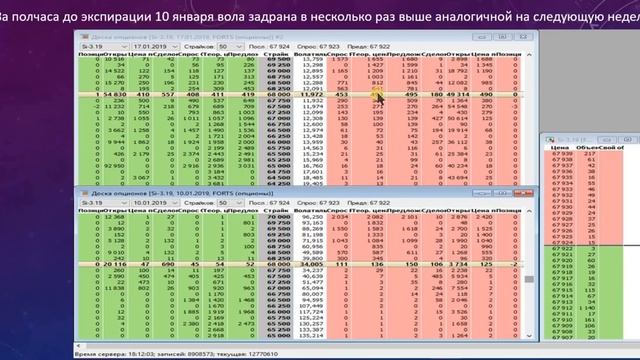Click volatility value 13,759
Screen dimensions: 640x360
point(313,59)
